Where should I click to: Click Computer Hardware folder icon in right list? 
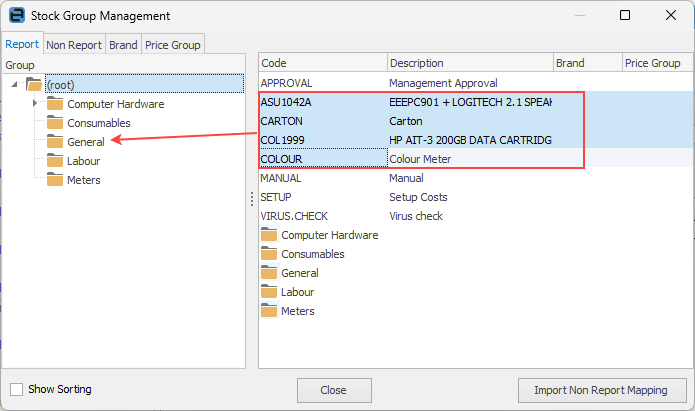tap(268, 235)
